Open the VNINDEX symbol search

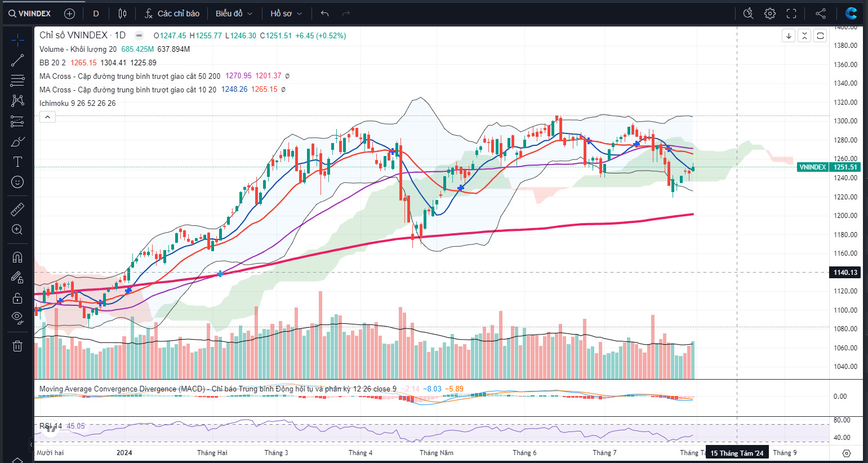coord(30,14)
